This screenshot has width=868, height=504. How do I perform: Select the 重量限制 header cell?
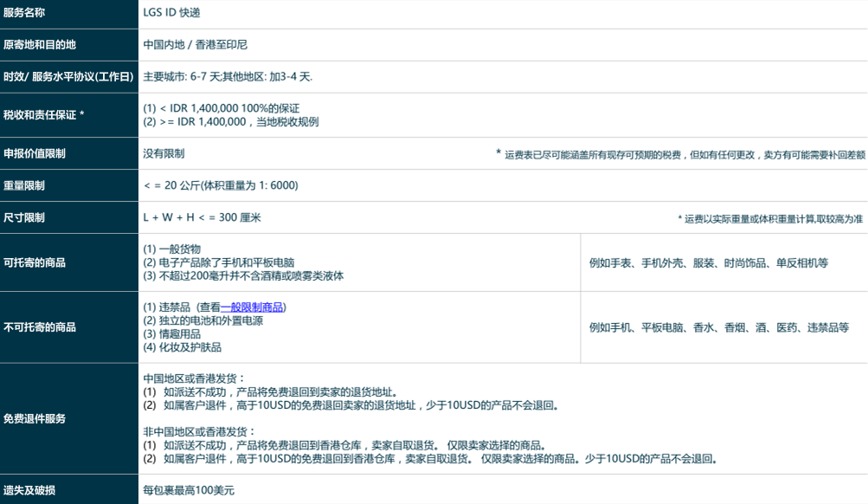point(69,185)
